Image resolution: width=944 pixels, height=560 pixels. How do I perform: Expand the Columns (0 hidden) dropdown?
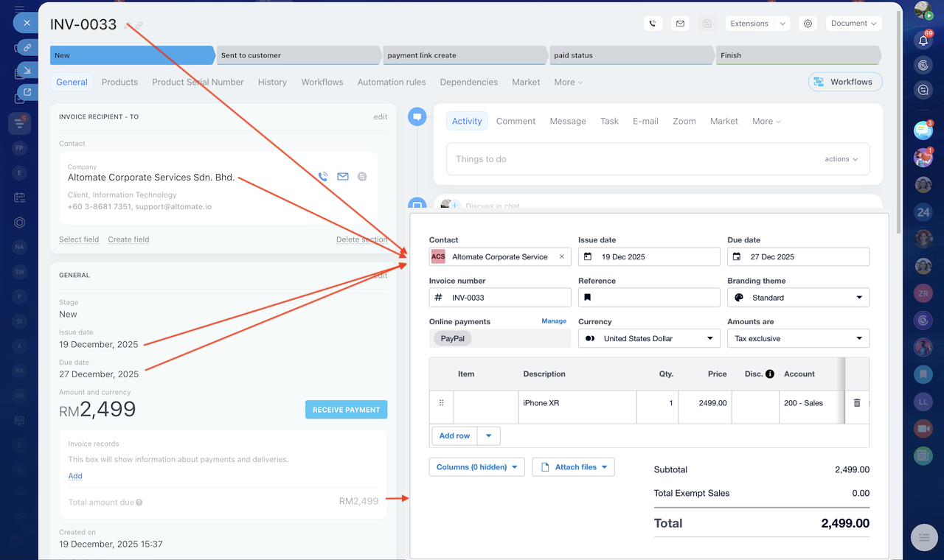476,467
